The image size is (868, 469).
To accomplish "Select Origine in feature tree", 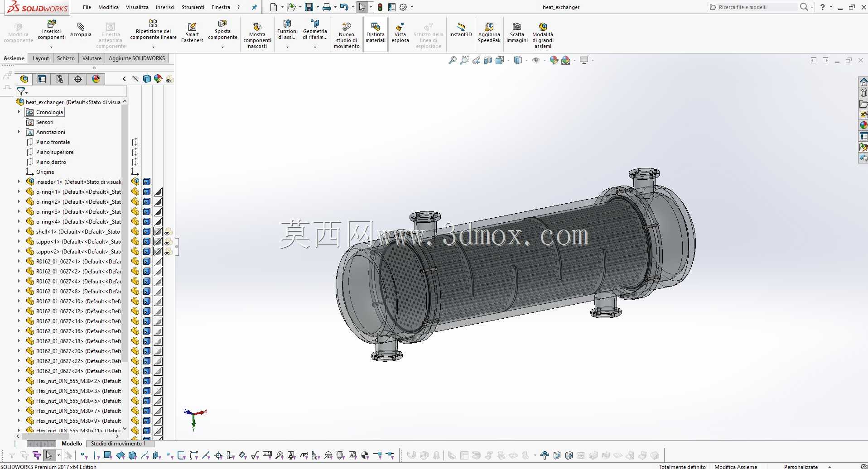I will coord(45,172).
